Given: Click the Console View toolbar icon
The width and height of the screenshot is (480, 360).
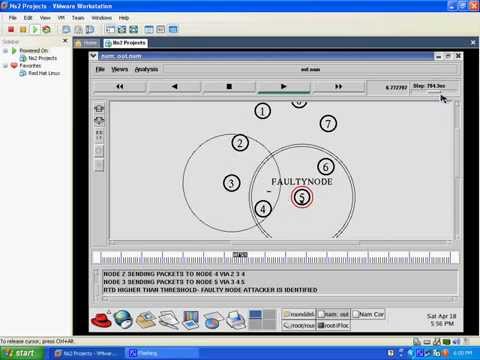Looking at the screenshot, I should point(173,29).
